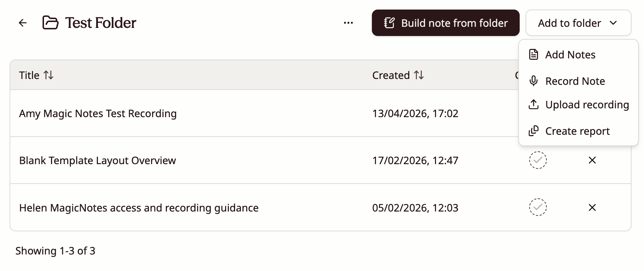Open the Add to folder dropdown chevron
Screen dimensions: 644x271
click(x=613, y=23)
